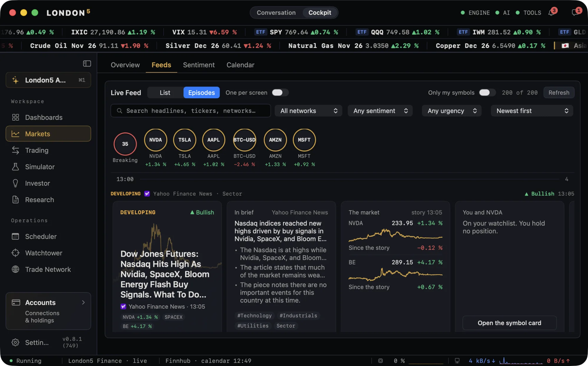Open Dashboards grid icon in sidebar

(x=15, y=117)
